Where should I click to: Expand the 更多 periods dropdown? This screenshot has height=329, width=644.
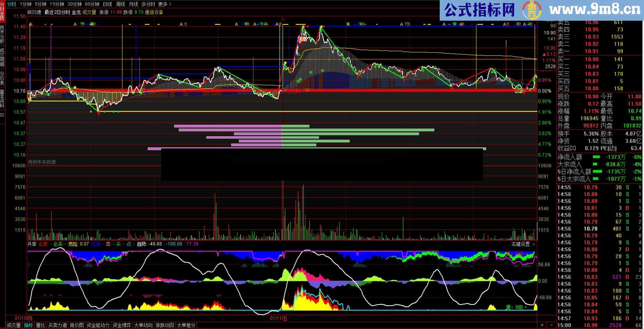[165, 4]
